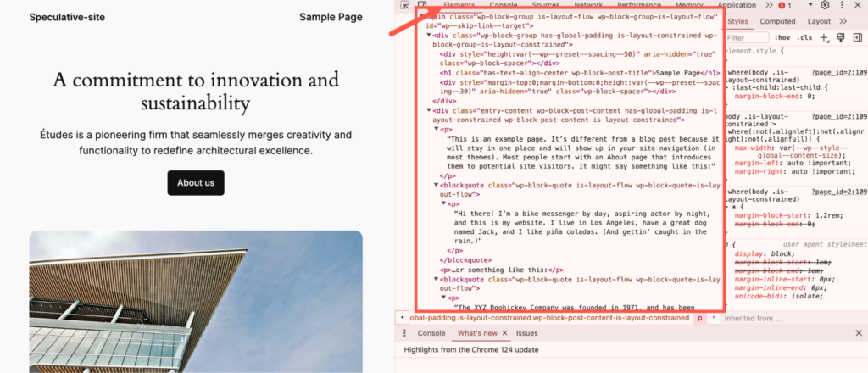This screenshot has height=373, width=868.
Task: Click the margin-left: auto !important declaration
Action: 793,163
